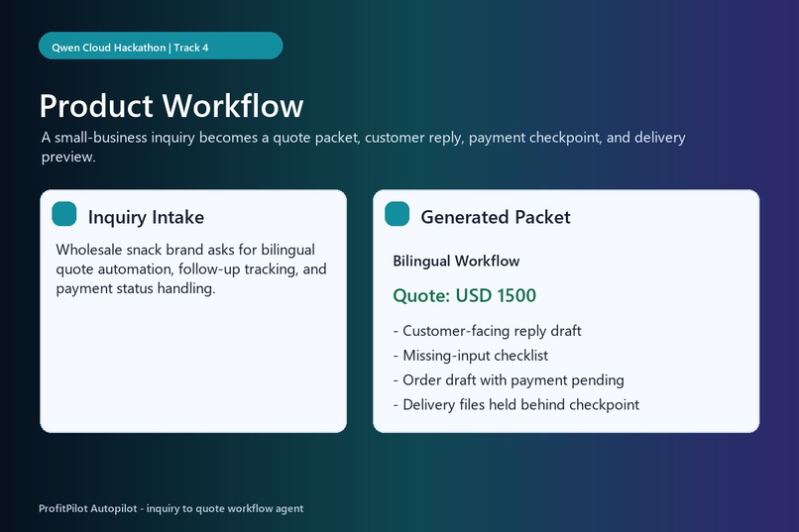Click the teal square icon beside Generated Packet
Image resolution: width=799 pixels, height=532 pixels.
pos(397,214)
